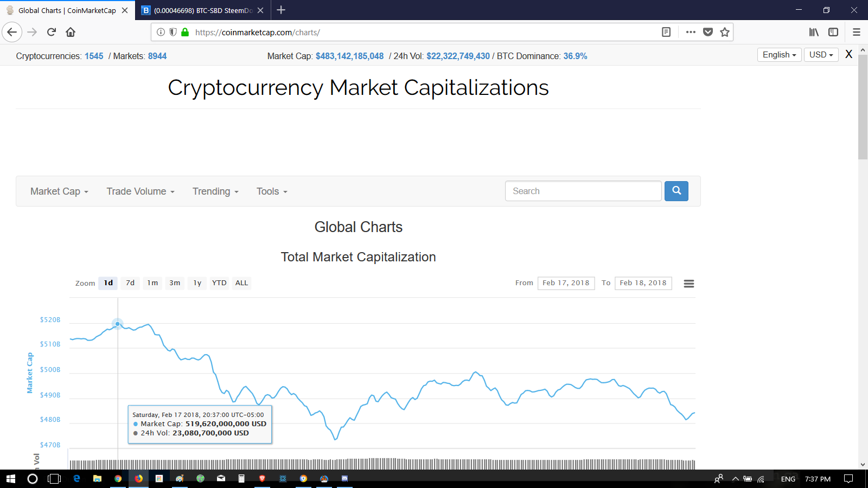
Task: Open the chart hamburger context menu
Action: [x=688, y=284]
